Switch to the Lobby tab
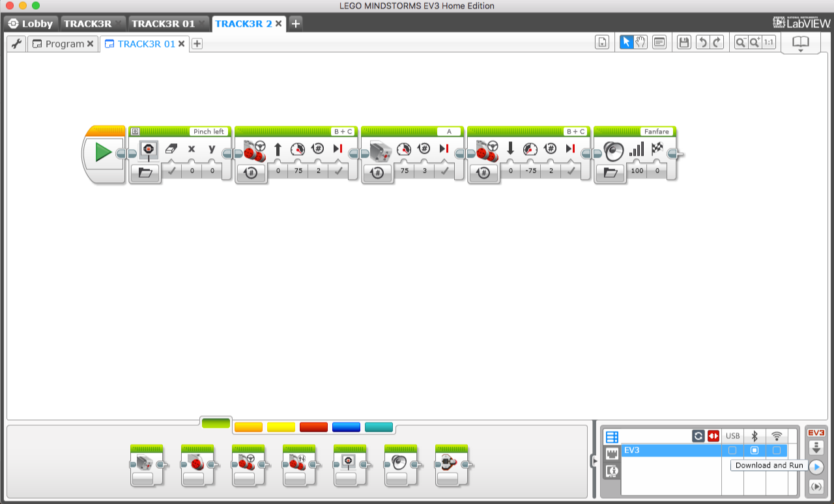834x504 pixels. click(x=31, y=23)
